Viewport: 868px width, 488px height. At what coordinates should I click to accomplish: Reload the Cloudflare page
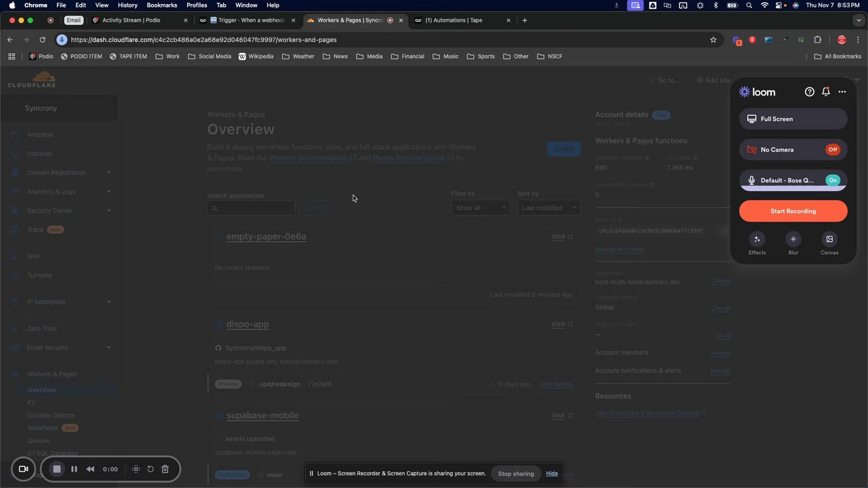pos(42,40)
